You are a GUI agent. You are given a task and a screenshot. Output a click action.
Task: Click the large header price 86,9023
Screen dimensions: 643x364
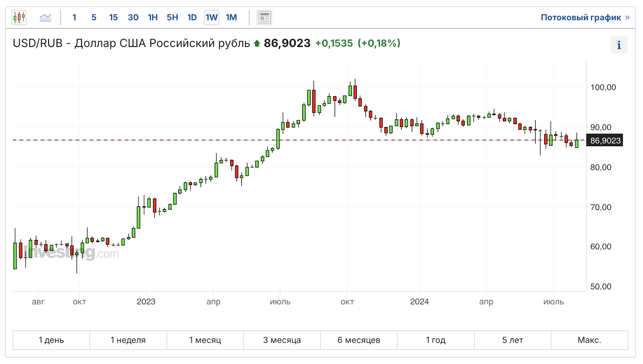pos(287,43)
